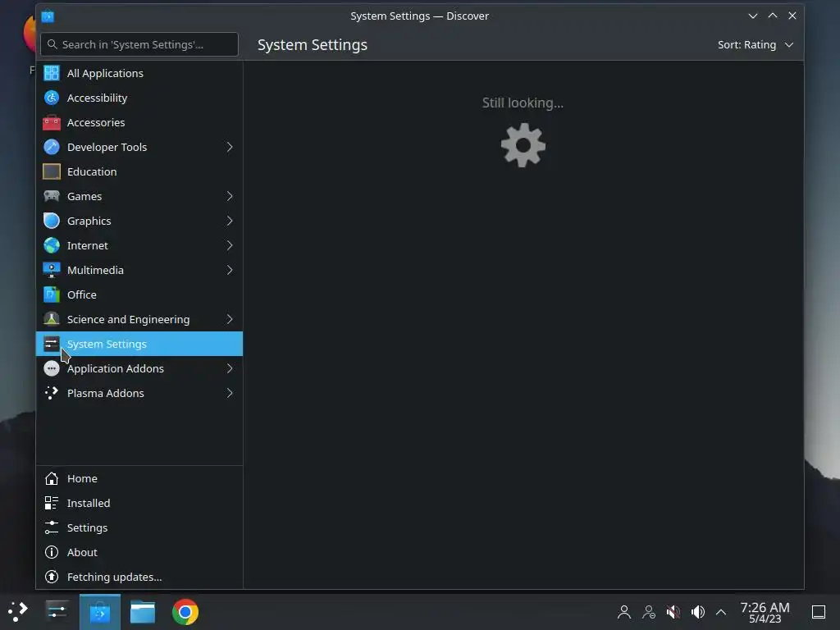The height and width of the screenshot is (630, 840).
Task: Click the Science and Engineering flask icon
Action: click(52, 319)
